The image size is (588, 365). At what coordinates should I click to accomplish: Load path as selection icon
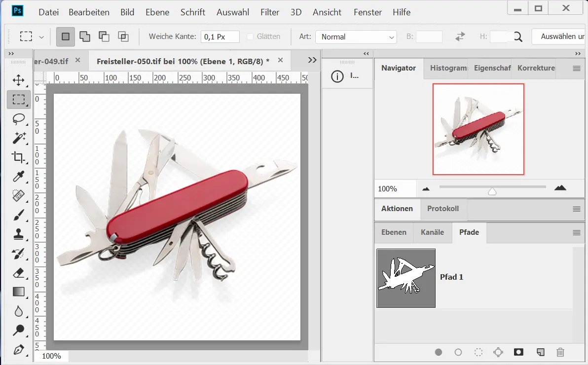[478, 352]
